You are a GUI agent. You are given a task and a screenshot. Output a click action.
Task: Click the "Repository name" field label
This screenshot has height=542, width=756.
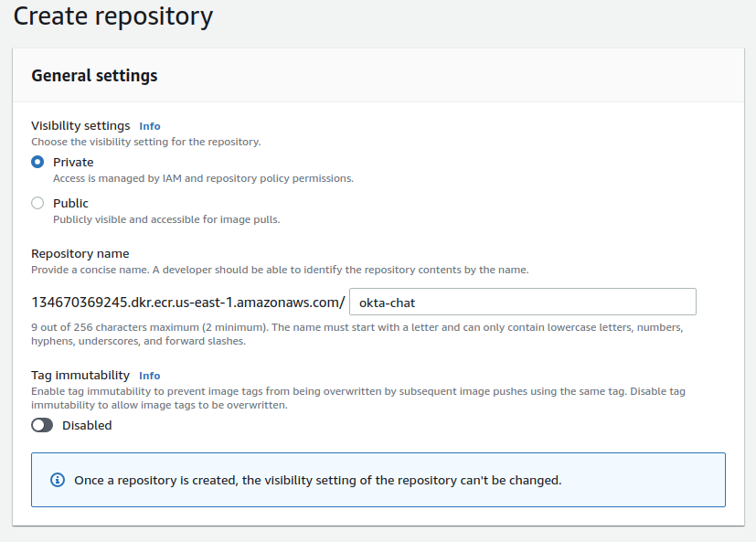(80, 253)
